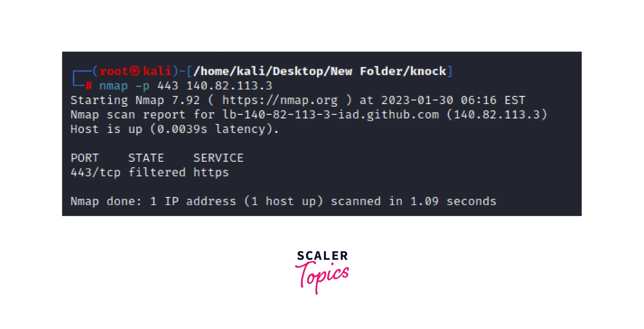This screenshot has height=329, width=644.
Task: Click the Host is up latency line
Action: (175, 129)
